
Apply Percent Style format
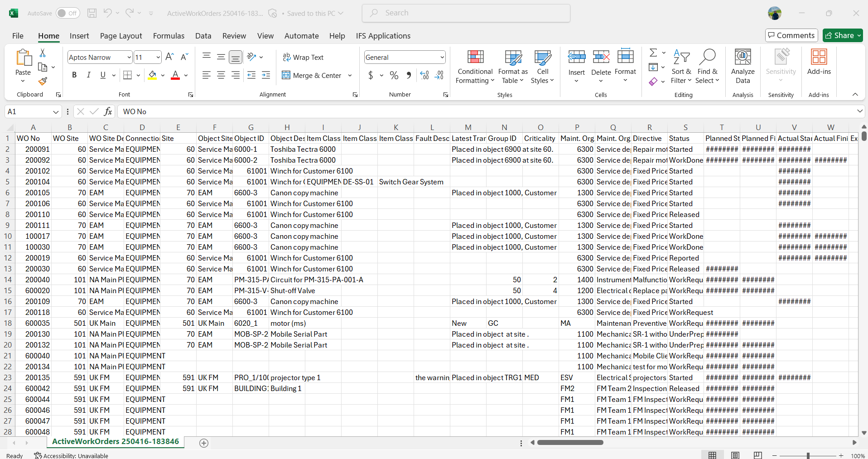(x=394, y=75)
